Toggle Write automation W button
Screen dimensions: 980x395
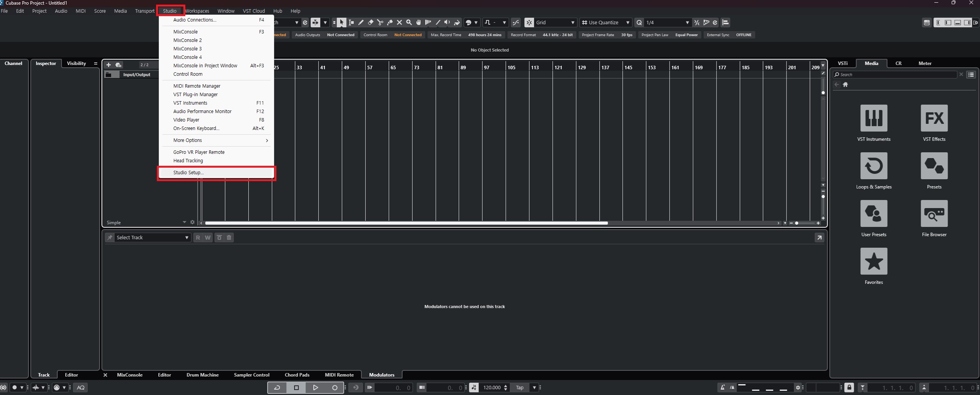(208, 238)
